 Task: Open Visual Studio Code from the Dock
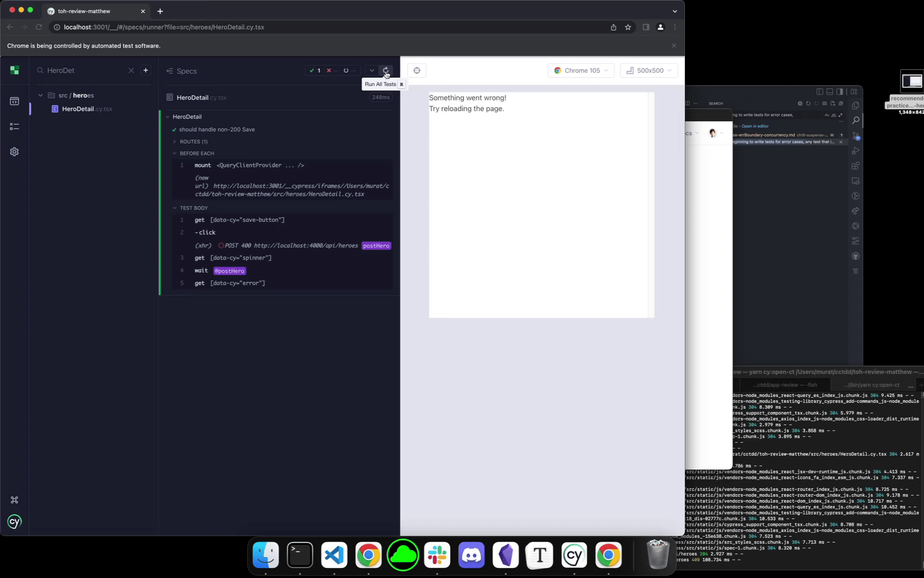pyautogui.click(x=334, y=555)
